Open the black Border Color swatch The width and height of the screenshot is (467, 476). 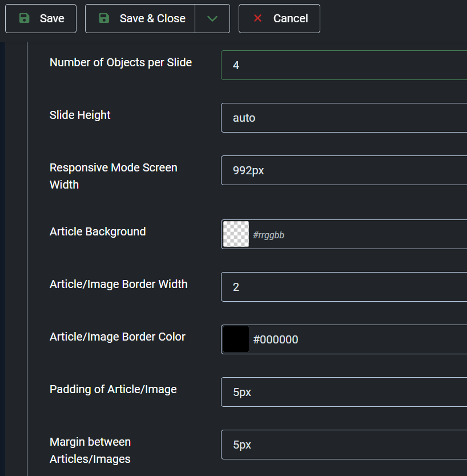[236, 339]
